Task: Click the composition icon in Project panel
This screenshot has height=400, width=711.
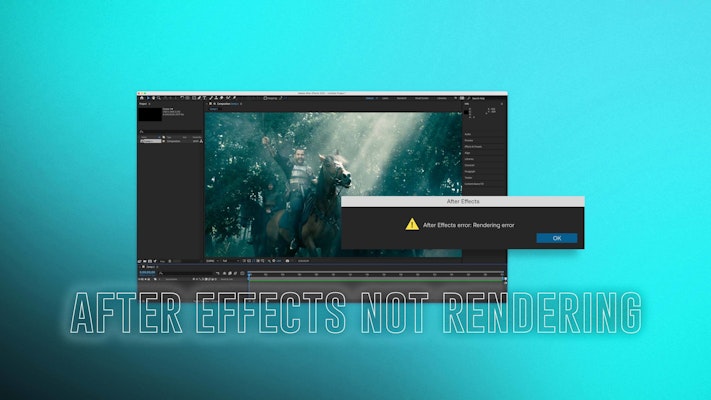Action: (142, 141)
